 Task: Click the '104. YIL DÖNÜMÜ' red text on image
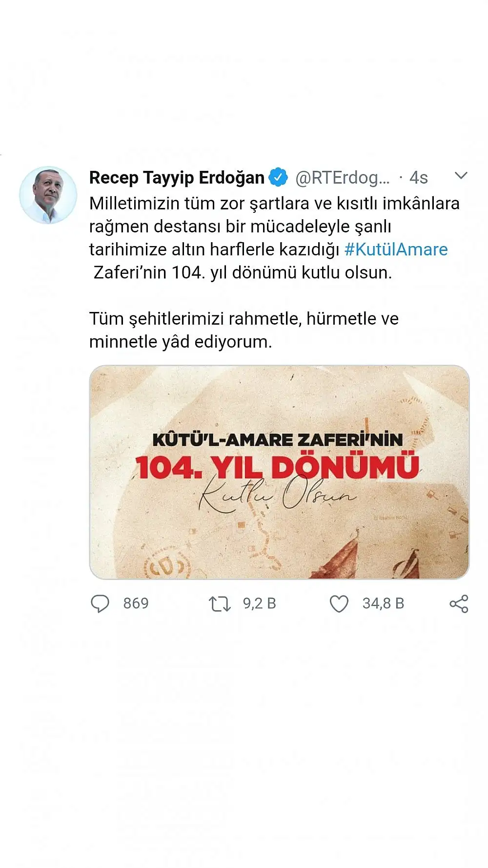[277, 467]
